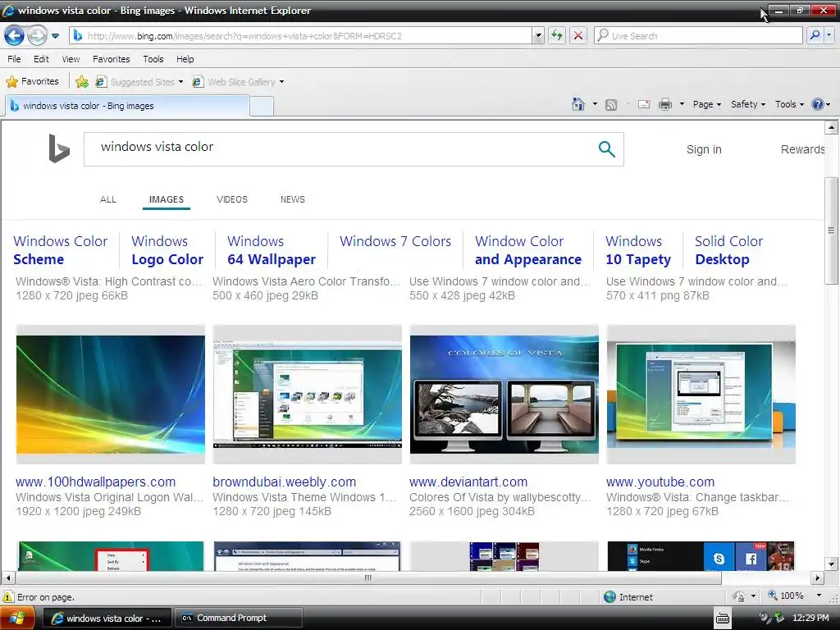Click the address bar URL field

301,36
